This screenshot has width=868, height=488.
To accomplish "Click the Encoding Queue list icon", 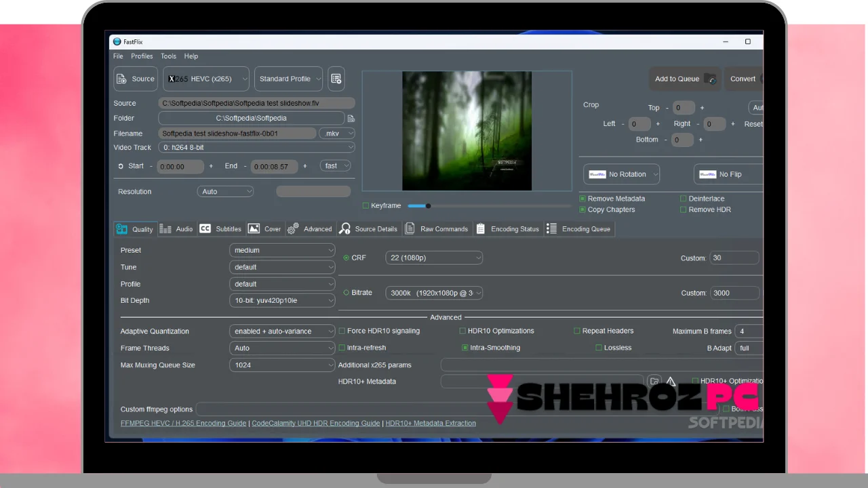I will click(x=551, y=229).
